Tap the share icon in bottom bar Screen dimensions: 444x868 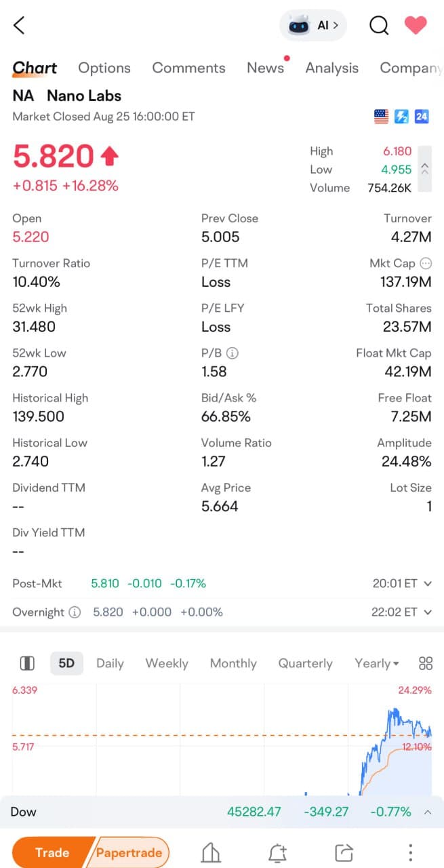344,852
